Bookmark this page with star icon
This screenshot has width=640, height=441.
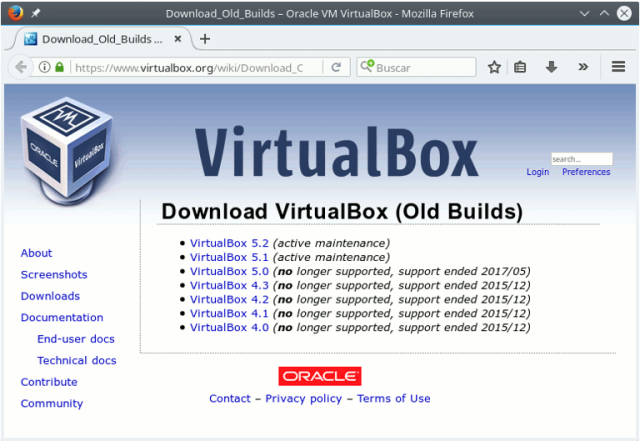click(x=494, y=67)
